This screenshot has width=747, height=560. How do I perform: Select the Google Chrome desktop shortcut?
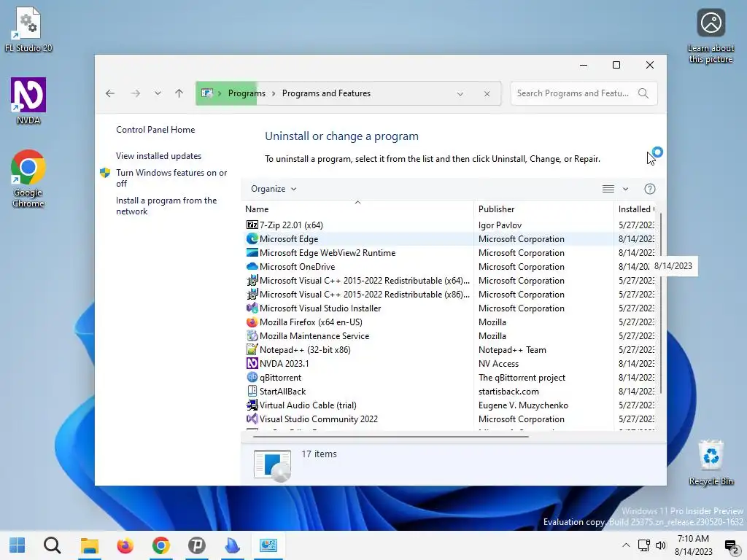[x=28, y=179]
